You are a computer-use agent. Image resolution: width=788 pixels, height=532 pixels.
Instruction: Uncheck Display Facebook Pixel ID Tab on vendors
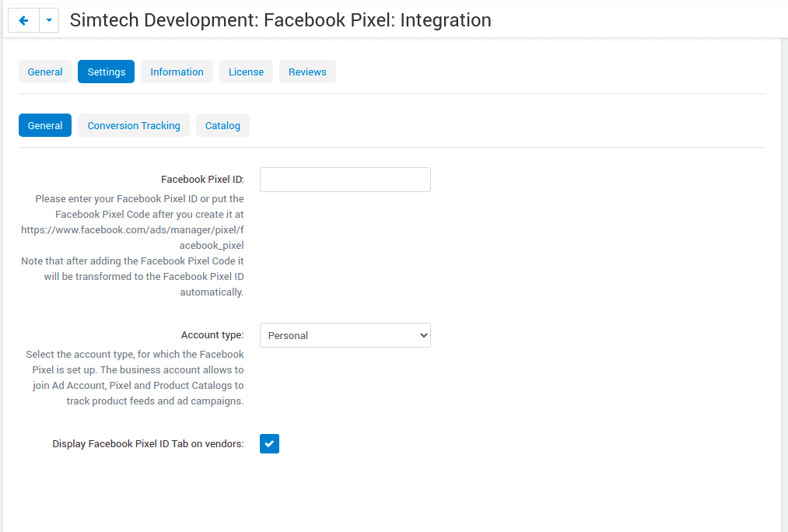pyautogui.click(x=269, y=443)
